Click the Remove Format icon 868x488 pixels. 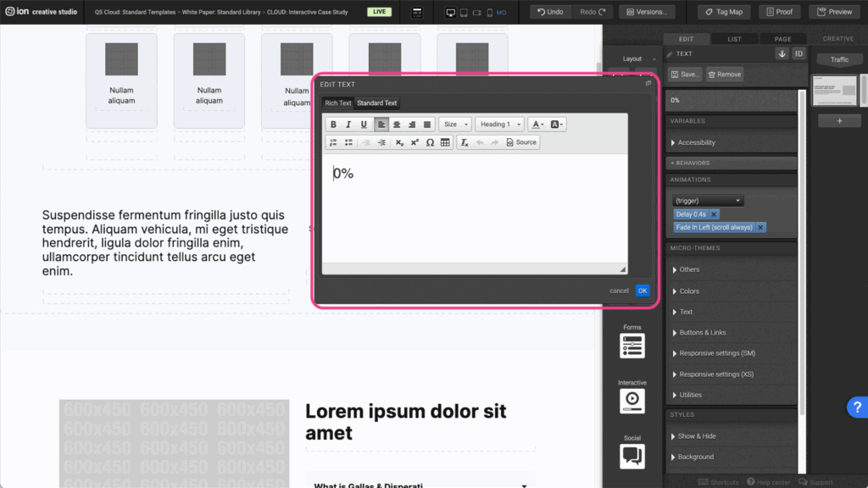[x=465, y=142]
